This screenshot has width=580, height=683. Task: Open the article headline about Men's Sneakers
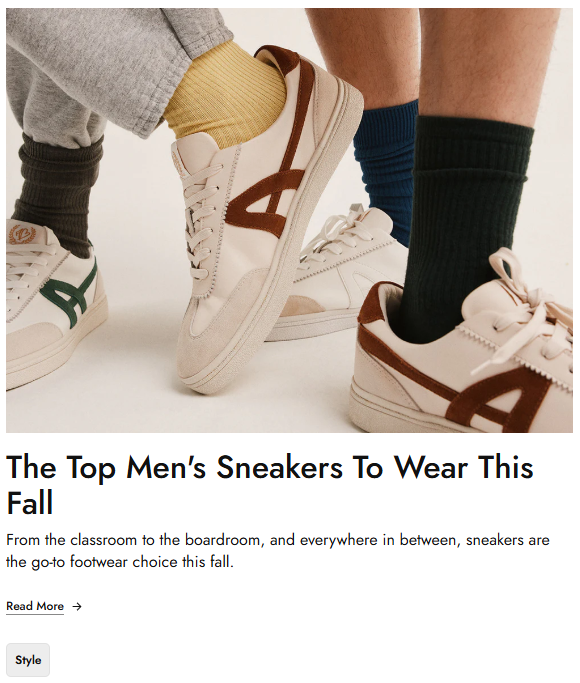[270, 484]
